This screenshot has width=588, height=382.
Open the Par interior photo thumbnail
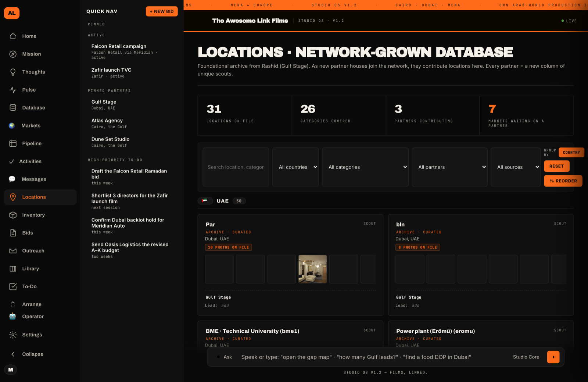[312, 269]
